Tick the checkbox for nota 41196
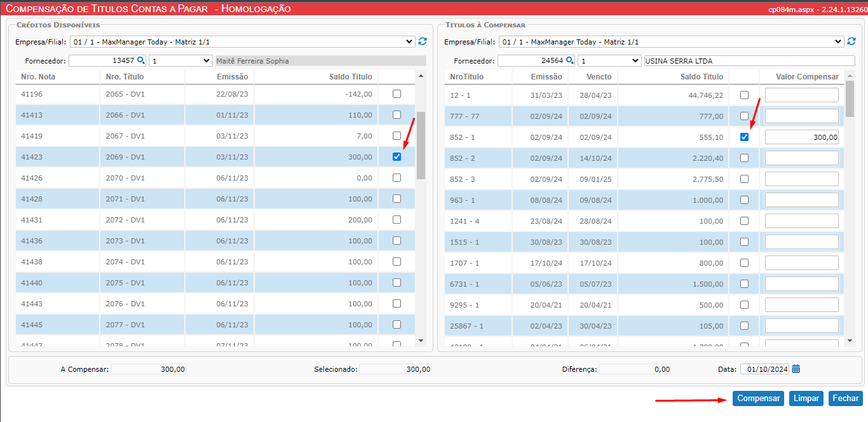Image resolution: width=868 pixels, height=422 pixels. tap(397, 93)
